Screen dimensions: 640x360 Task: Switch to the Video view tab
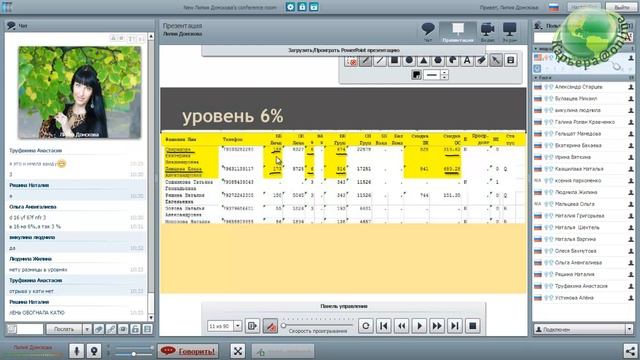coord(488,32)
